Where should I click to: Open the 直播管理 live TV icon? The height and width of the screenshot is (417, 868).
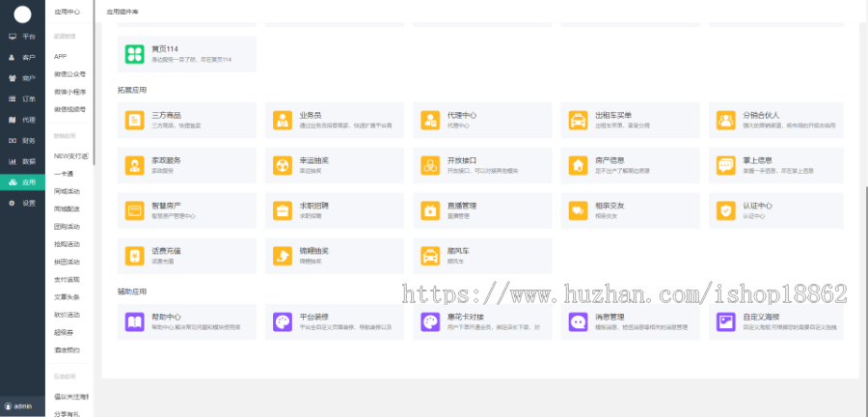coord(430,210)
